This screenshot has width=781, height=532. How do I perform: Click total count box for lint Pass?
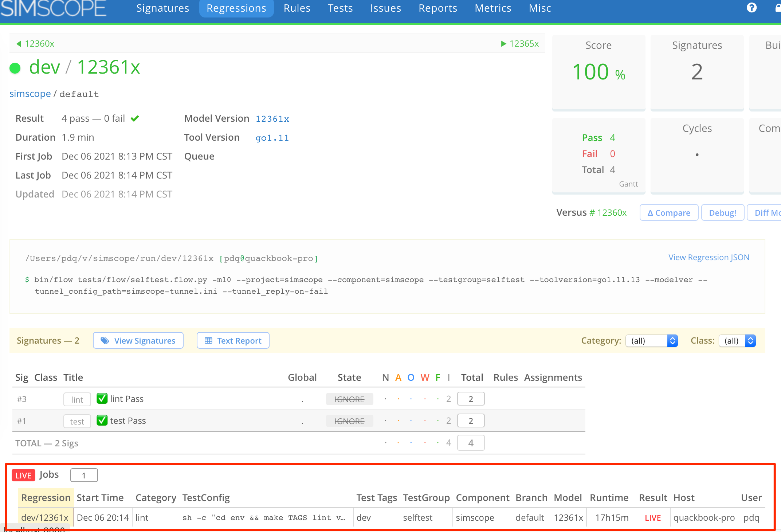pos(471,399)
